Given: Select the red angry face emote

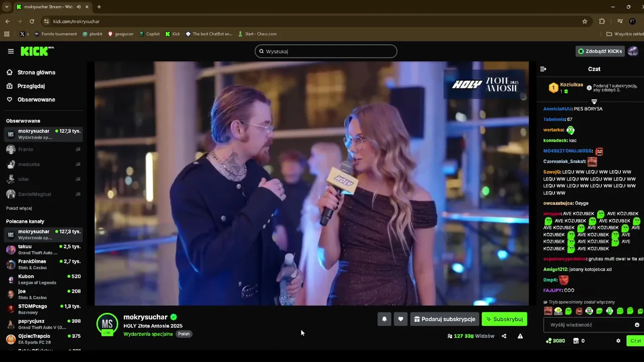Looking at the screenshot, I should click(579, 311).
